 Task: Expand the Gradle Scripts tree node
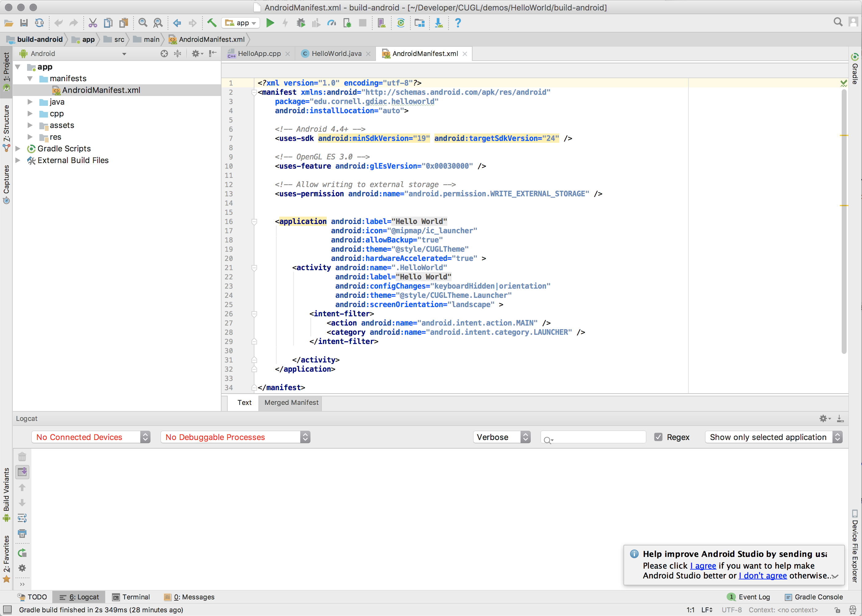(x=18, y=149)
